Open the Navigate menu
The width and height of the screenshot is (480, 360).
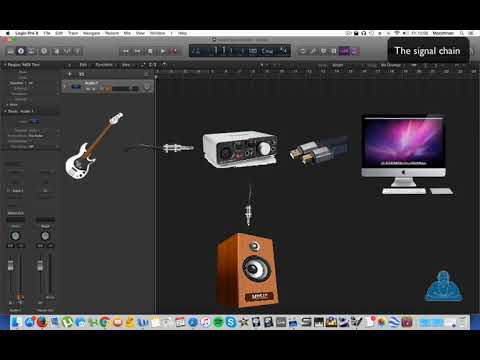tap(91, 33)
